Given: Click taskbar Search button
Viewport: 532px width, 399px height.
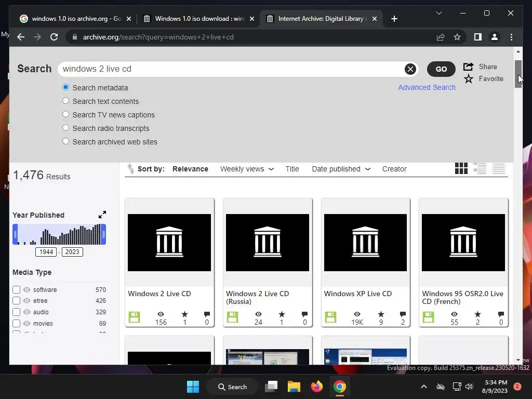Looking at the screenshot, I should click(232, 387).
